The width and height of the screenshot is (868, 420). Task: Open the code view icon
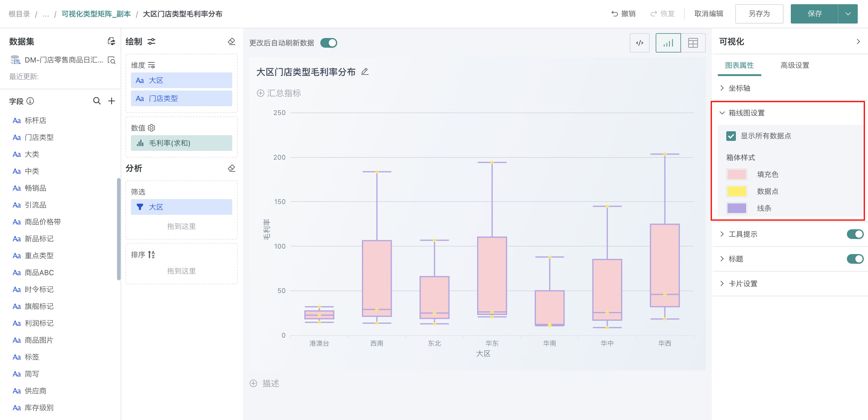point(639,43)
